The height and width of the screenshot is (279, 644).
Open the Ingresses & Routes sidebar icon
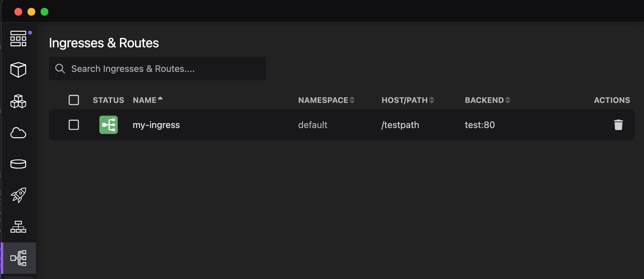click(x=18, y=258)
